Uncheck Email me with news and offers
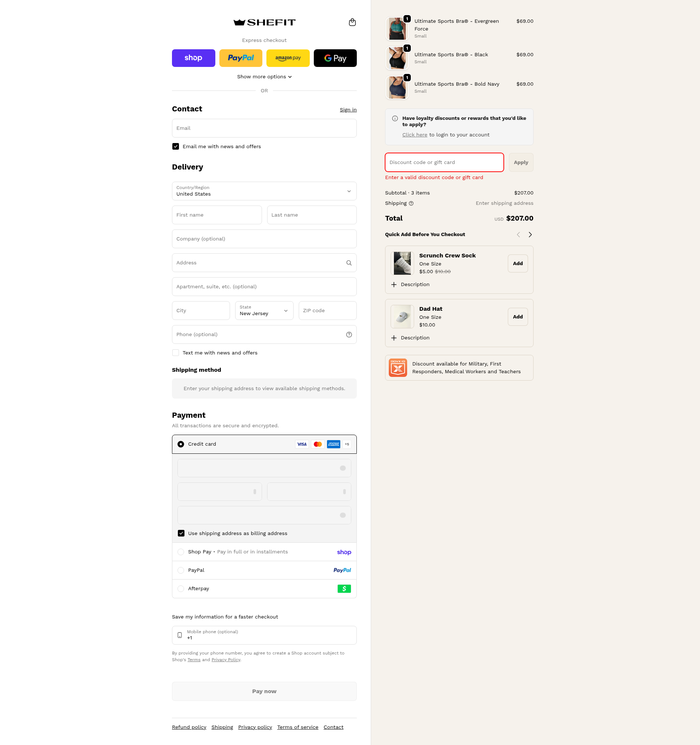The width and height of the screenshot is (700, 745). pyautogui.click(x=175, y=146)
